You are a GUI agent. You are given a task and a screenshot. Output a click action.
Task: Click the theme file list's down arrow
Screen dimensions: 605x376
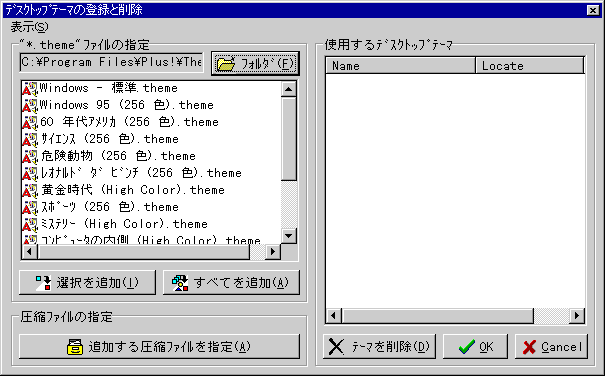(289, 235)
